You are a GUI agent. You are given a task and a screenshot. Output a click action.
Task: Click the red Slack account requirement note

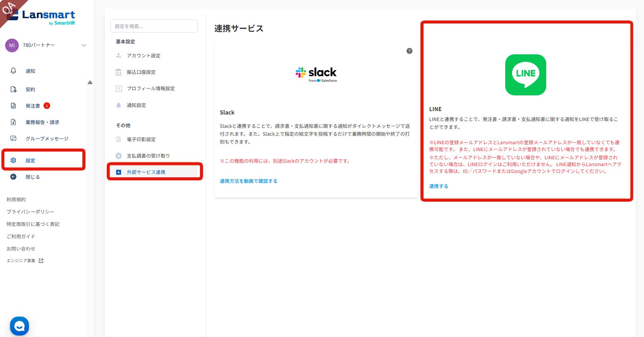coord(285,161)
